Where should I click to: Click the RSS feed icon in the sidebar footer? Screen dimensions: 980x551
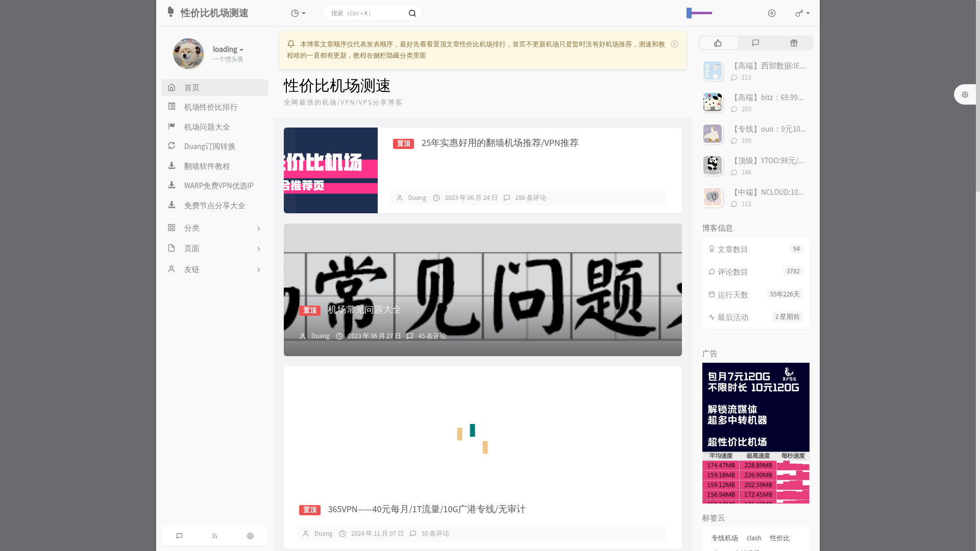(x=214, y=536)
